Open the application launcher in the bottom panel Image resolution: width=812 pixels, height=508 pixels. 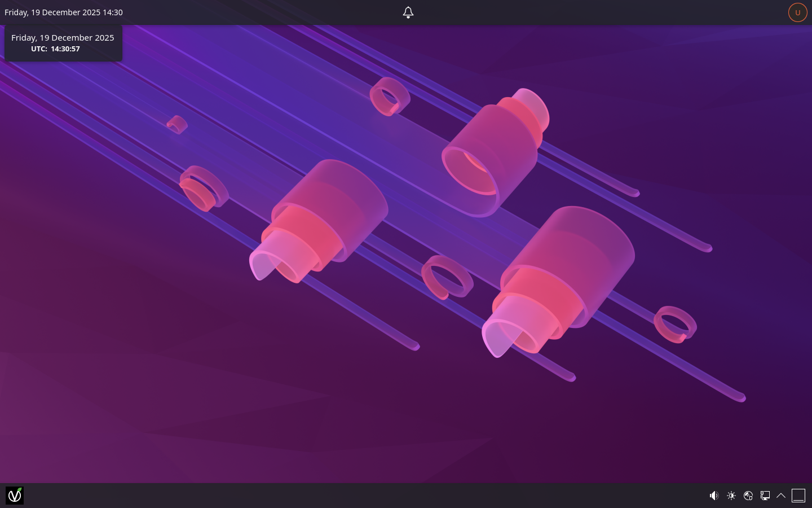tap(15, 496)
